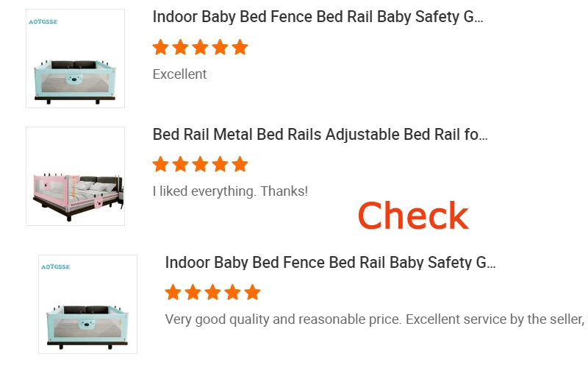
Task: Click the orange "Check" text
Action: click(412, 216)
